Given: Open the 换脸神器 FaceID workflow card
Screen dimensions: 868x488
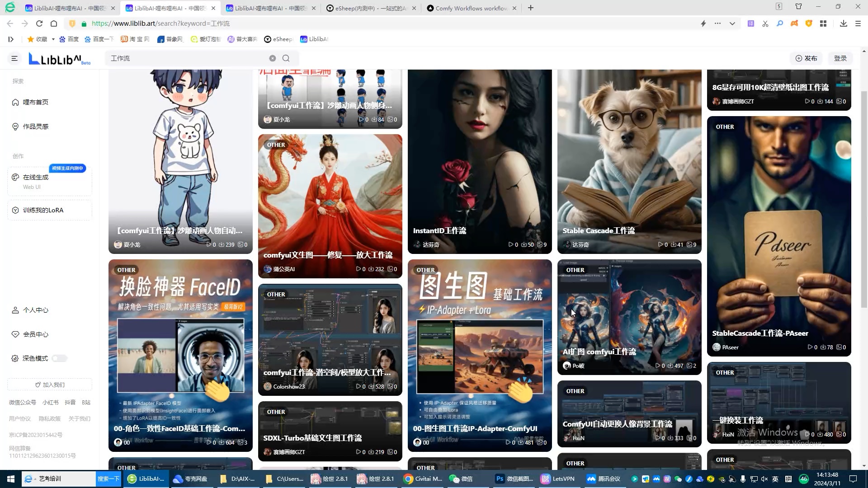Looking at the screenshot, I should [x=180, y=355].
